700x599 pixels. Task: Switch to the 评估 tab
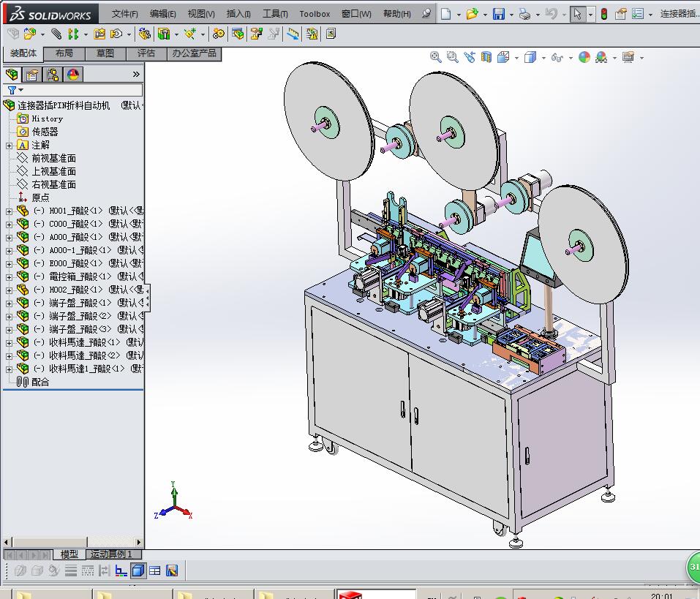[146, 53]
